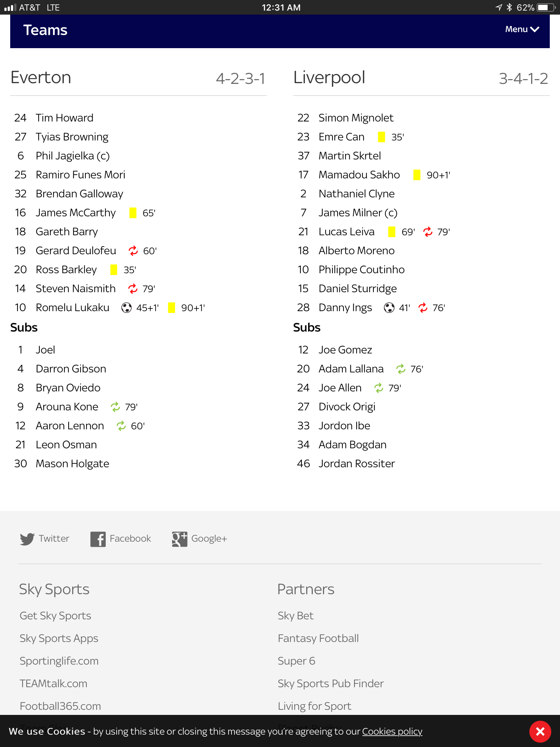Click the yellow card beside James McCarthy

click(x=133, y=213)
